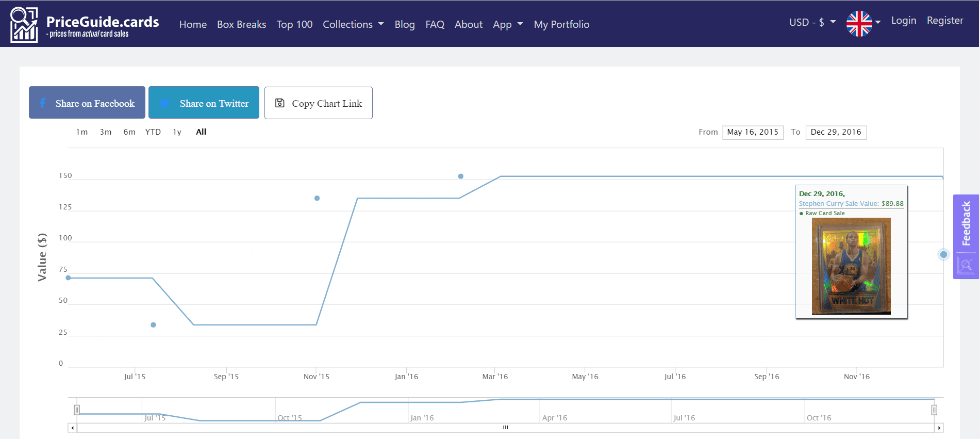Click the scrollbar right arrow
Screen dimensions: 980x439
[939, 428]
